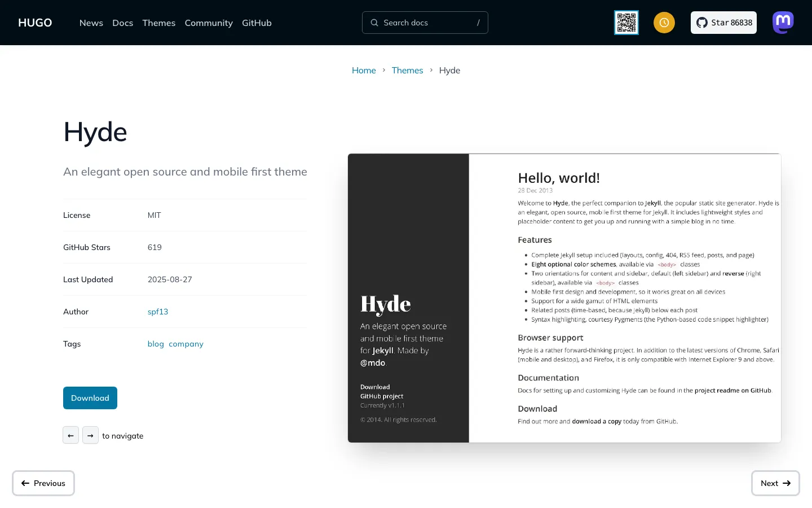Open the blog tag
812x508 pixels.
[x=156, y=344]
